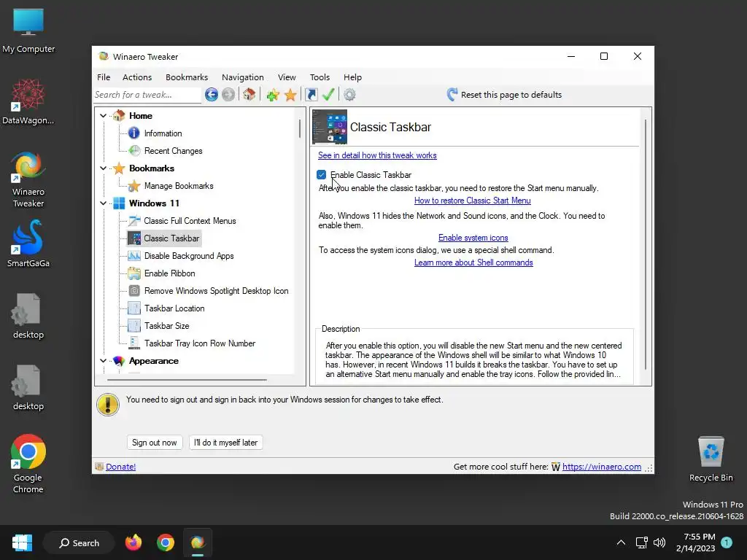Collapse the Windows 11 tree node
Image resolution: width=747 pixels, height=560 pixels.
[104, 203]
